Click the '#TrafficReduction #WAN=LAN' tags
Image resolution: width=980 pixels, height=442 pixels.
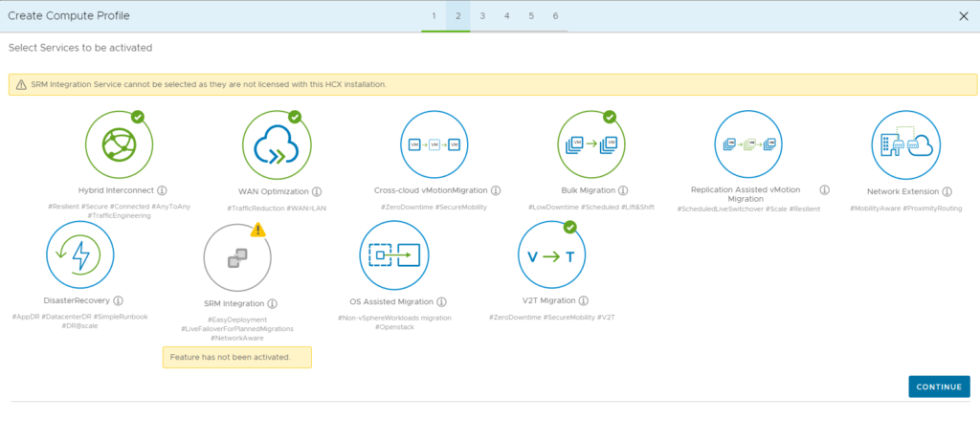pyautogui.click(x=277, y=208)
